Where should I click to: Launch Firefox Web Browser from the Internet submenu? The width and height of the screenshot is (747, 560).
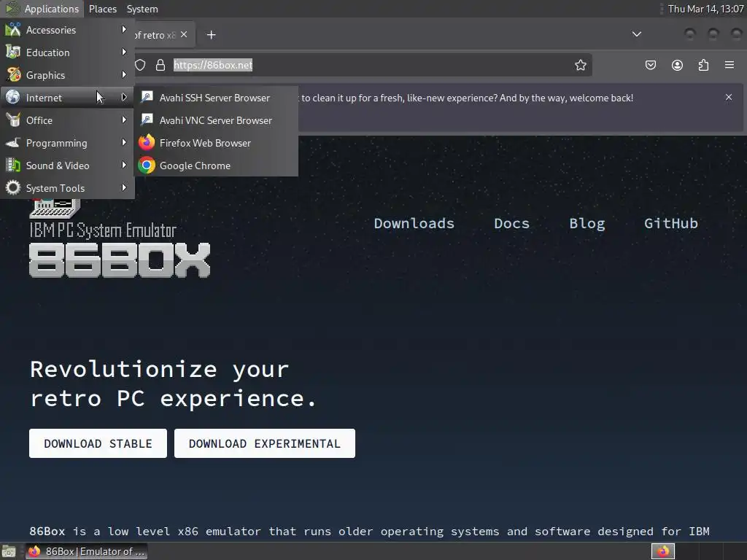point(216,143)
